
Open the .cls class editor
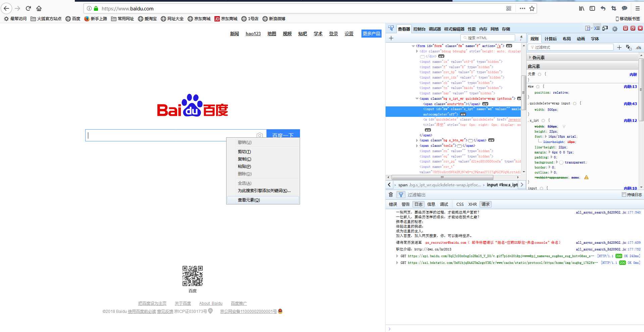coord(638,48)
